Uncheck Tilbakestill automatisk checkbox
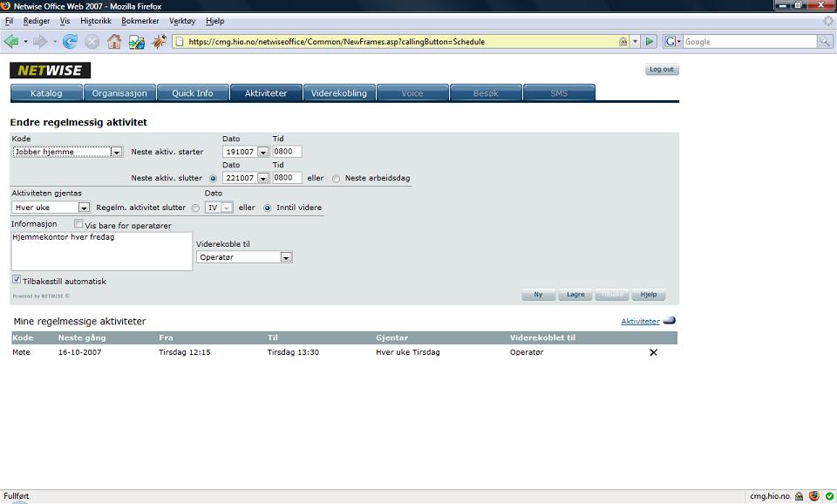The image size is (837, 504). coord(17,279)
